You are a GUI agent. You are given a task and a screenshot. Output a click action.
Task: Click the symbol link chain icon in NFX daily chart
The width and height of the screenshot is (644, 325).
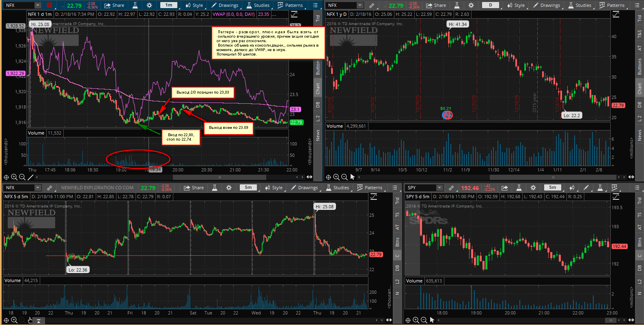coord(372,5)
